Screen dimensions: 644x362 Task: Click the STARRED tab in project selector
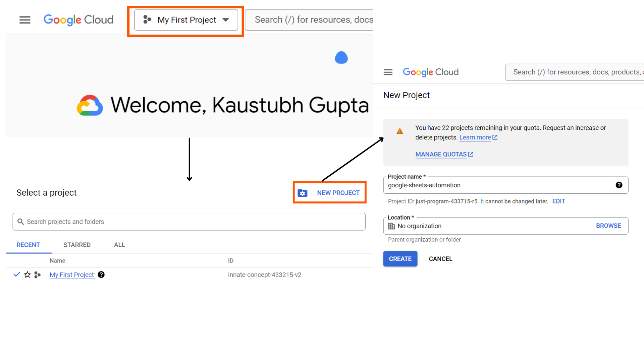pyautogui.click(x=76, y=245)
